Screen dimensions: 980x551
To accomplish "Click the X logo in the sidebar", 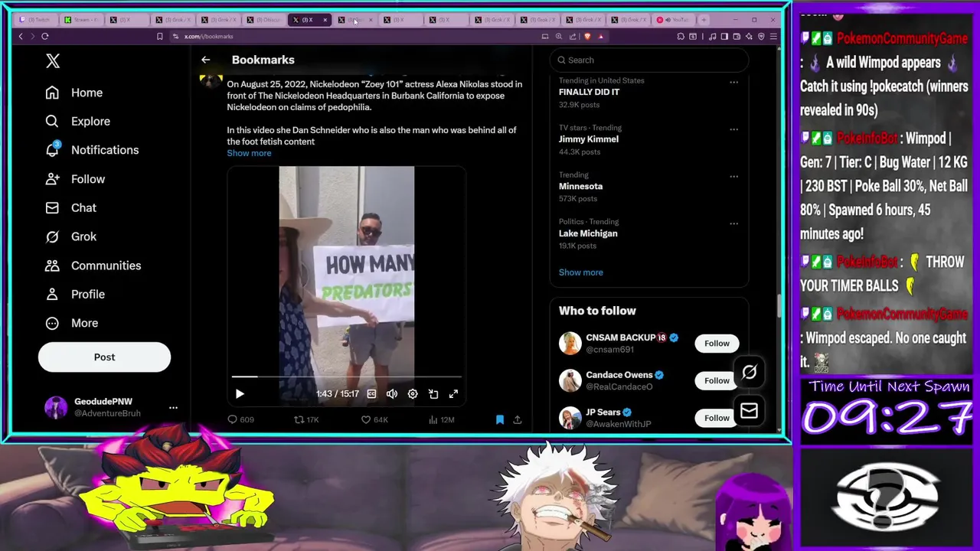I will pos(52,61).
